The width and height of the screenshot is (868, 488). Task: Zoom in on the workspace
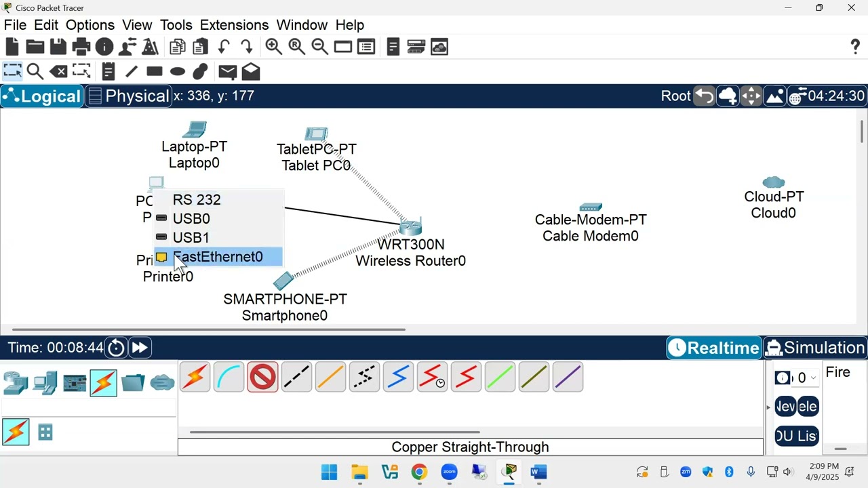(274, 47)
